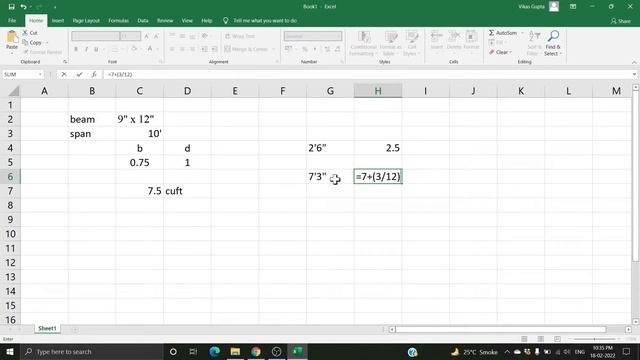Click the Copy button
This screenshot has width=640, height=360.
pos(32,42)
